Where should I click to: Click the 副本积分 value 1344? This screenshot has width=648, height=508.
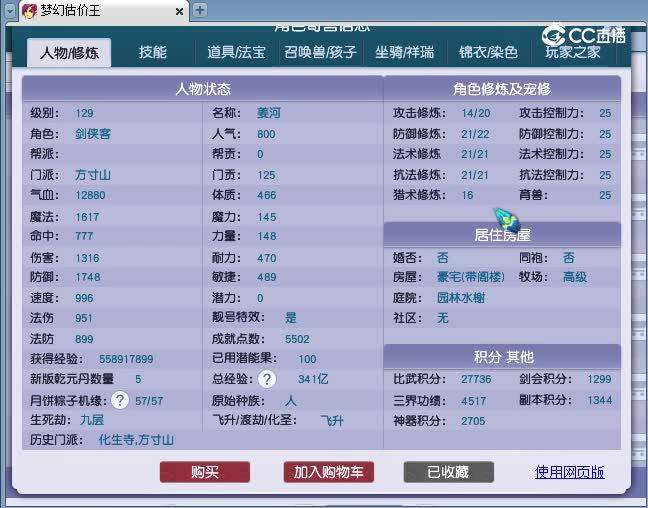pos(600,400)
